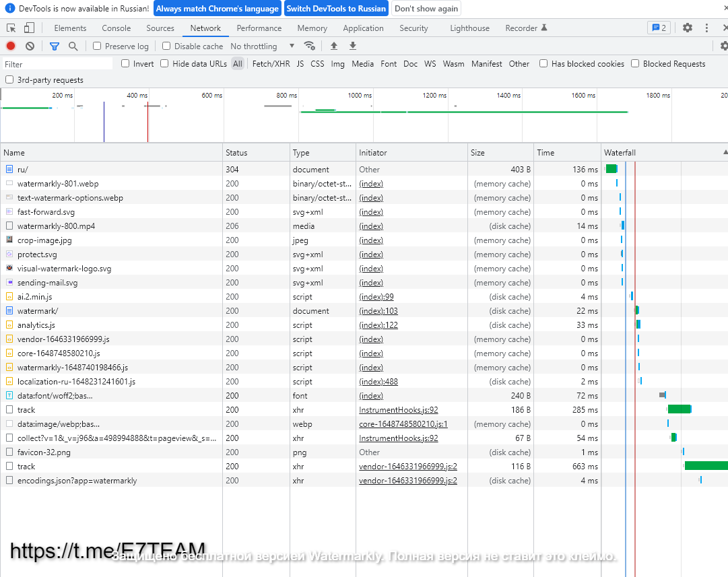Select ru/ document request icon
This screenshot has width=728, height=577.
(9, 170)
